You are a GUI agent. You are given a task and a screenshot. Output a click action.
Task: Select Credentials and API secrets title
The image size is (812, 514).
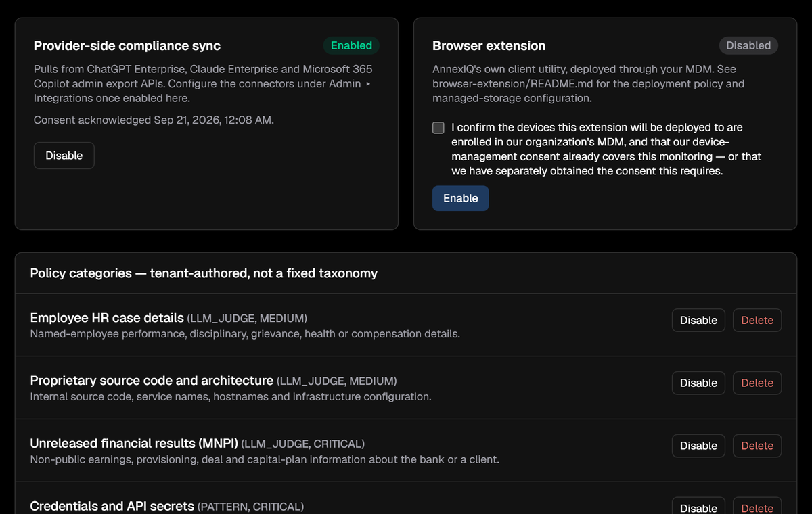[x=112, y=506]
